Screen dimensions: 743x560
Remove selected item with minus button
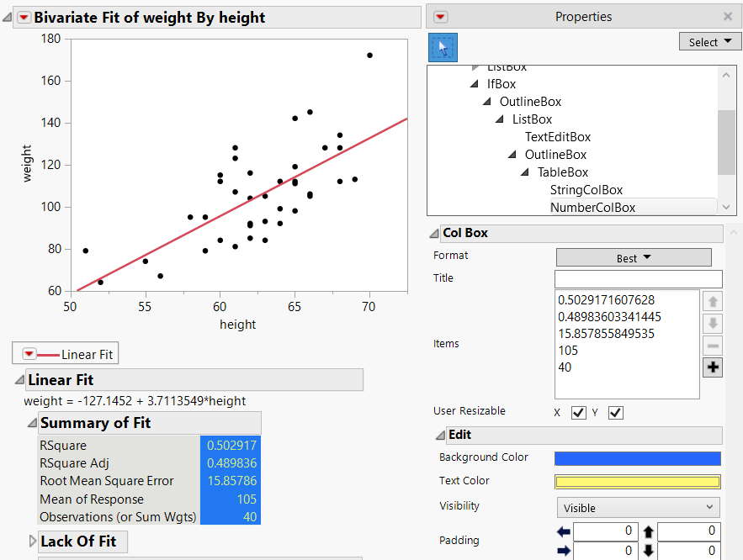click(x=712, y=346)
